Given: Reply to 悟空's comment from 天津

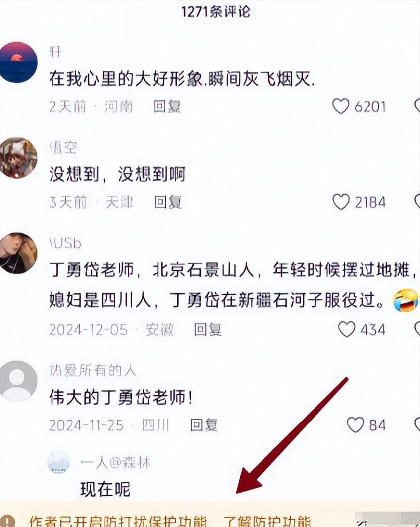Looking at the screenshot, I should [x=168, y=202].
